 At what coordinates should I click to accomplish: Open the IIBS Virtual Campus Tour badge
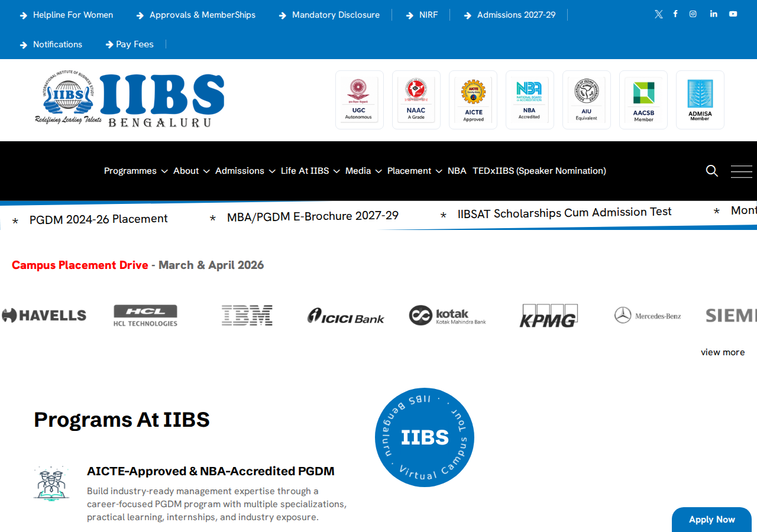pos(425,437)
